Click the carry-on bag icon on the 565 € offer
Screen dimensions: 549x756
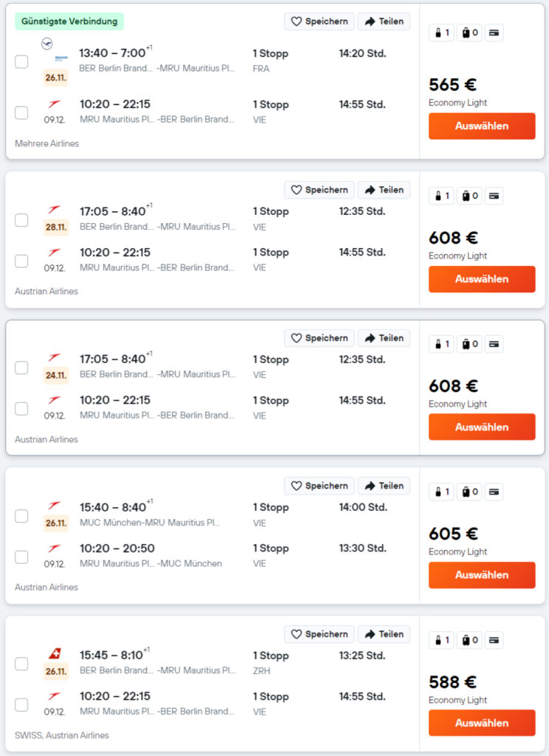click(x=438, y=32)
